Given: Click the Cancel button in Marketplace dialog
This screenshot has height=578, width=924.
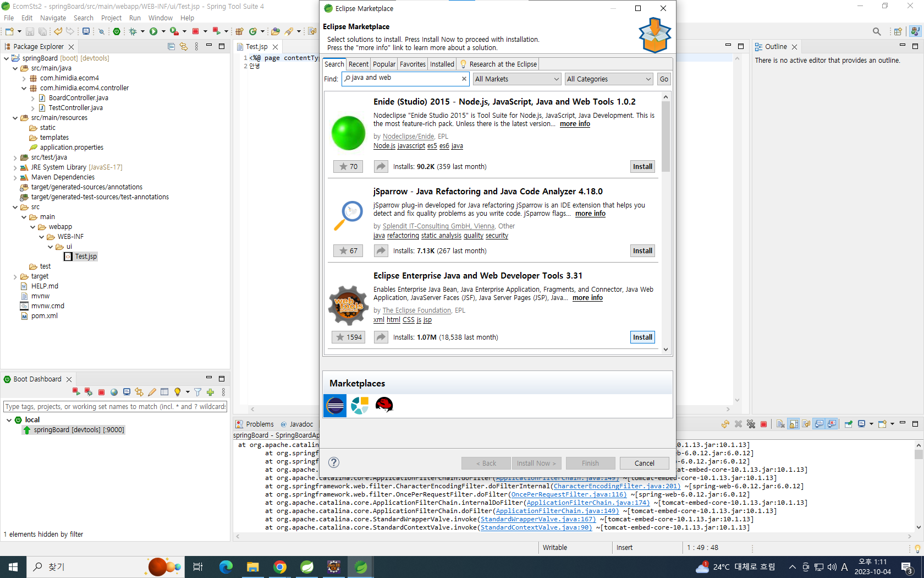Looking at the screenshot, I should (x=644, y=463).
